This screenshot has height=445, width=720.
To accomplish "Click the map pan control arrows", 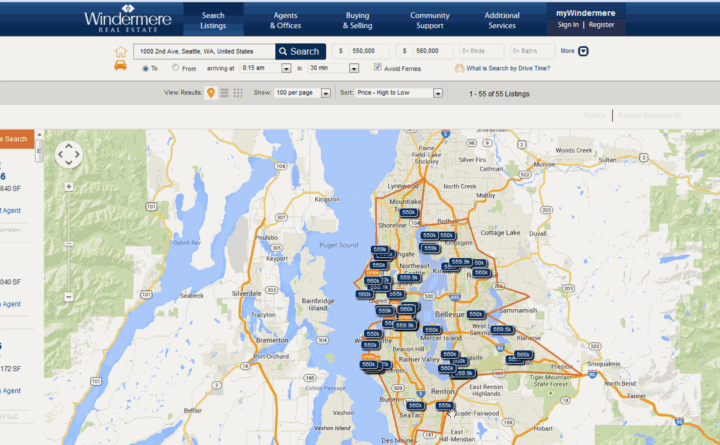I will (x=68, y=154).
